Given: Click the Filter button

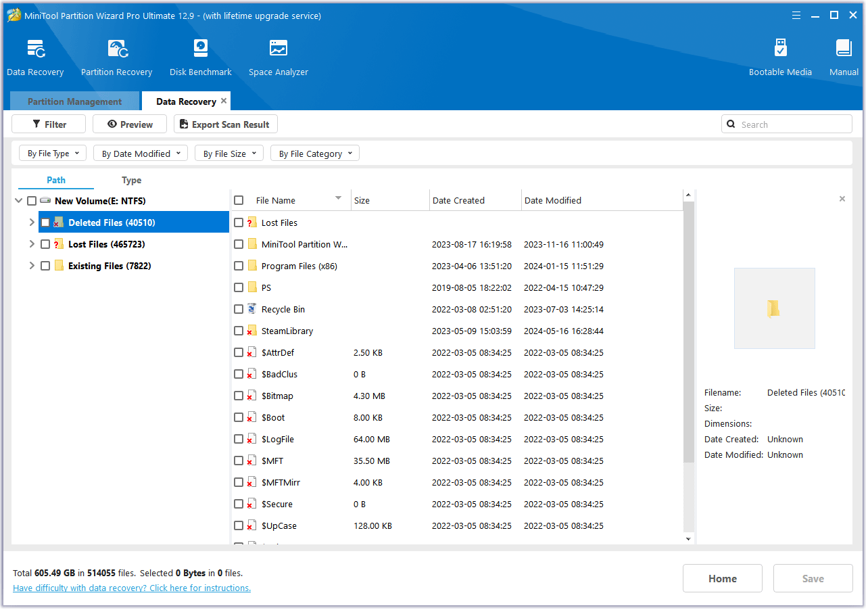Looking at the screenshot, I should tap(49, 124).
